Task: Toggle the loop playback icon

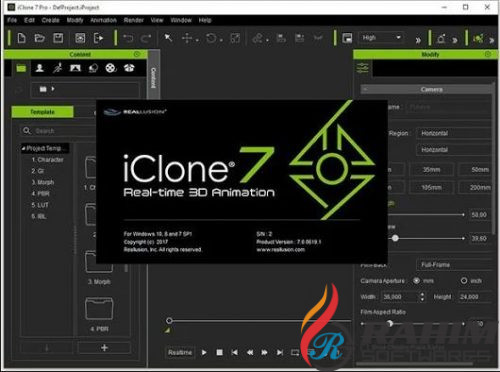Action: click(295, 352)
